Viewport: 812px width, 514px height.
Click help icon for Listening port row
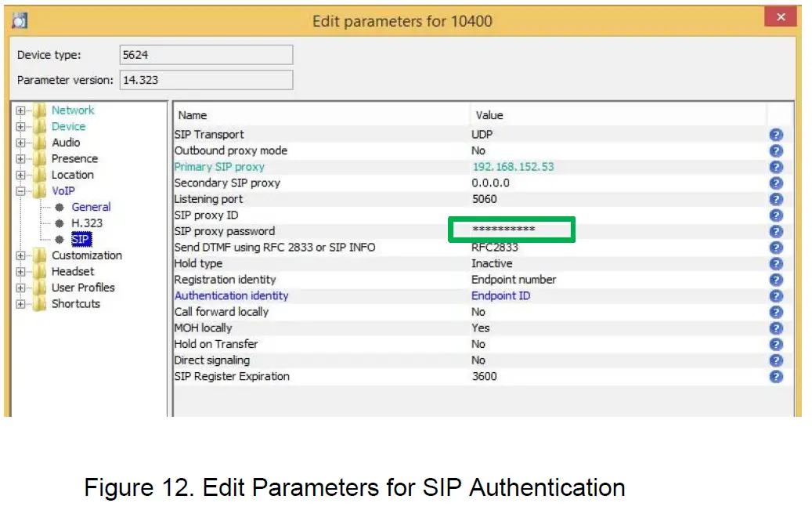coord(776,199)
